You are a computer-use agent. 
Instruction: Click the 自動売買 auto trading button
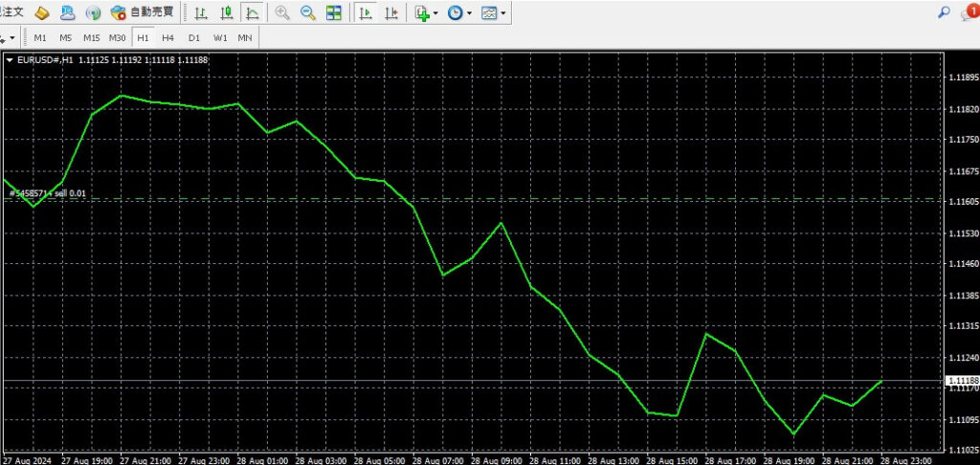tap(144, 13)
